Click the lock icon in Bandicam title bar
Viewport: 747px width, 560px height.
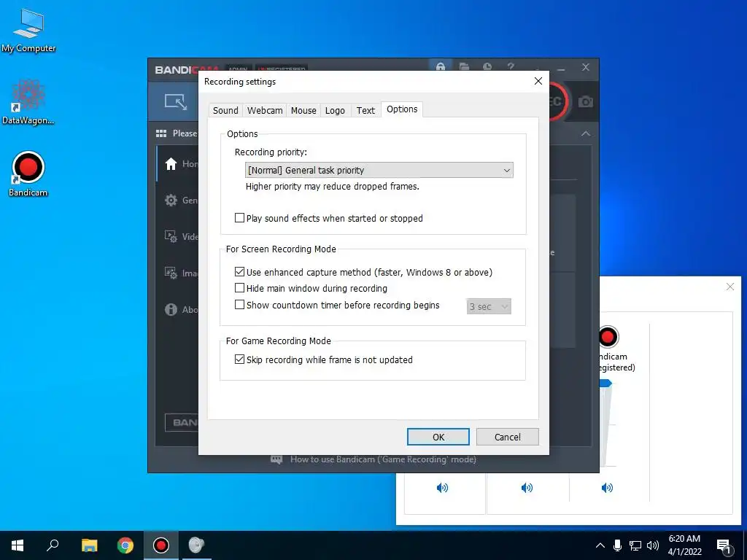[441, 66]
